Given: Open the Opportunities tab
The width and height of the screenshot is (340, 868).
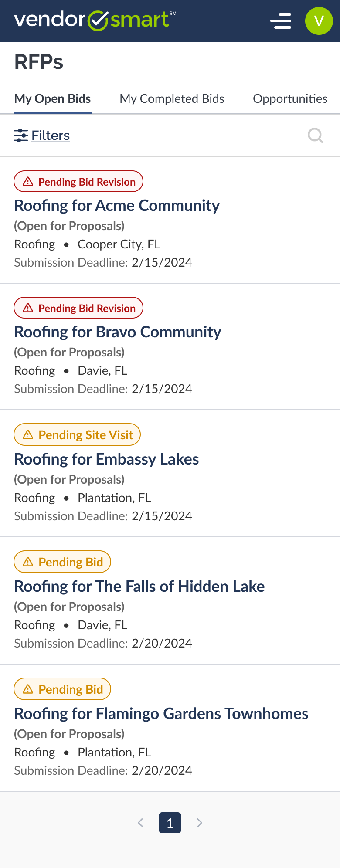Looking at the screenshot, I should (x=290, y=99).
